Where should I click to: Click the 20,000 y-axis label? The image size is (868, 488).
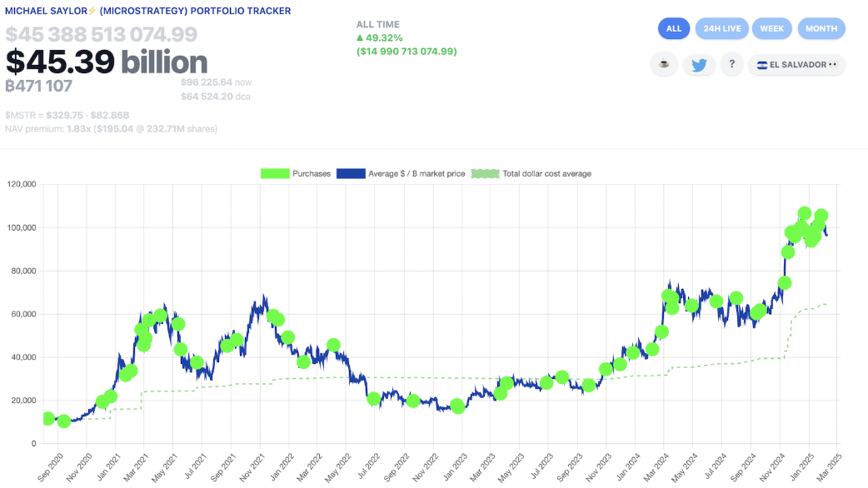coord(24,400)
